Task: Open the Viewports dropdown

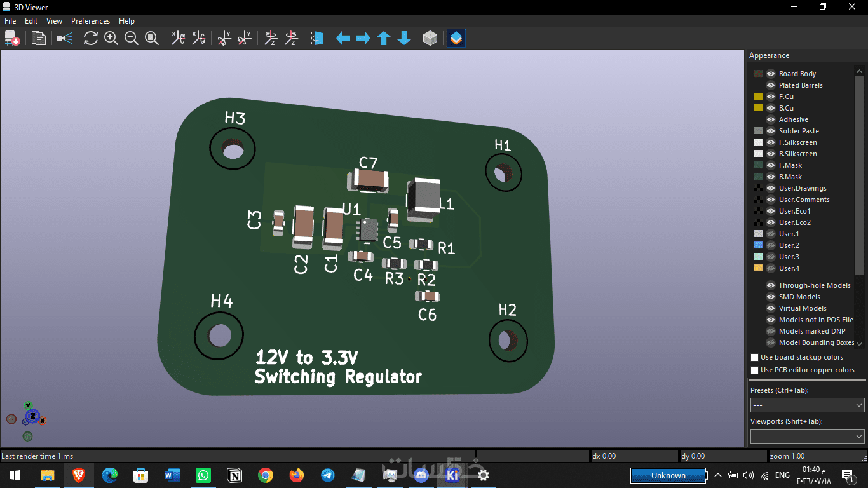Action: point(807,436)
